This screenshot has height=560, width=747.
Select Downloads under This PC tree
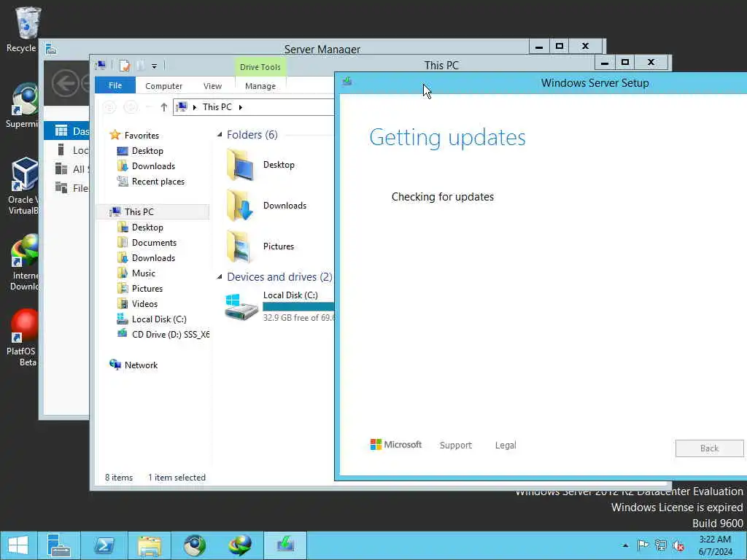pos(153,258)
